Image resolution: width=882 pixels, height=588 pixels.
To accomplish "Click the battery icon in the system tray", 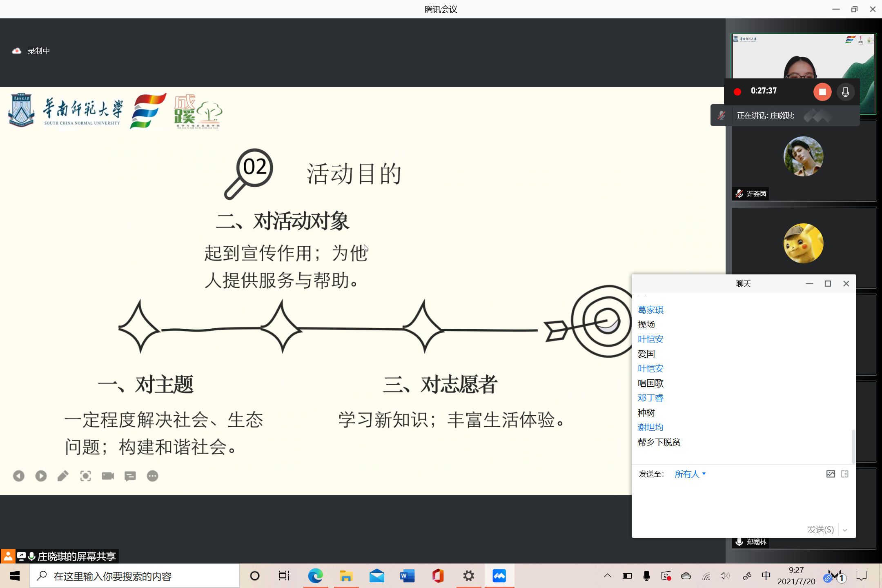I will [627, 576].
